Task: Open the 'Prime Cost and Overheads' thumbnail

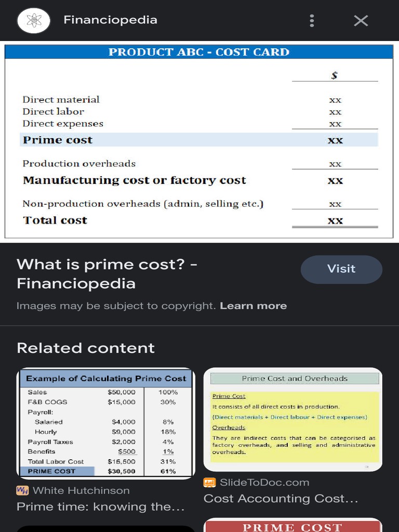Action: pyautogui.click(x=293, y=419)
